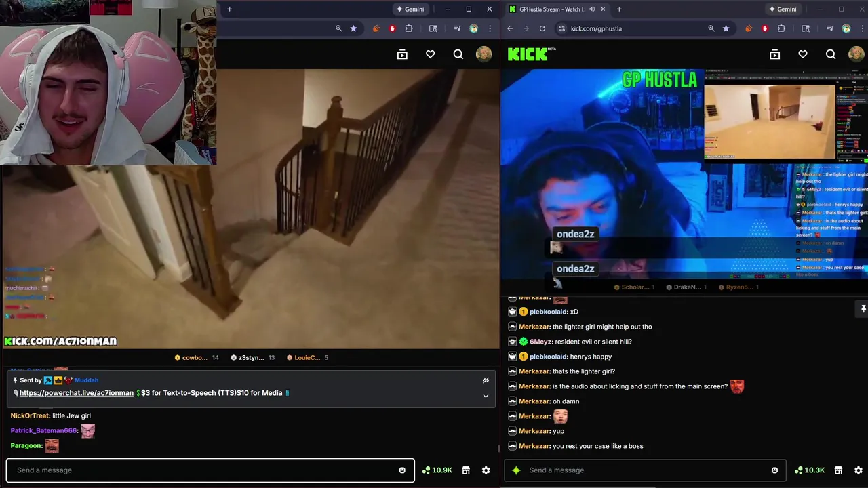Click Chrome profile avatar in right browser
The image size is (868, 488).
point(846,28)
